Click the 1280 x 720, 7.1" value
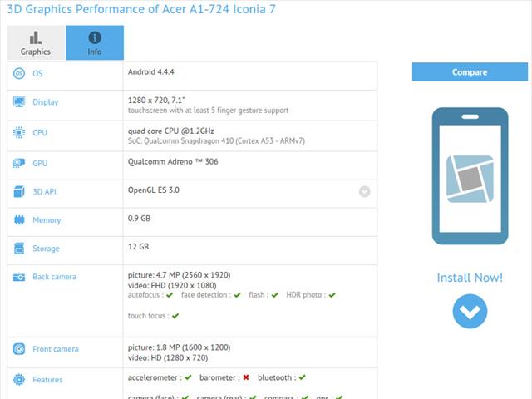The height and width of the screenshot is (399, 532). [156, 100]
